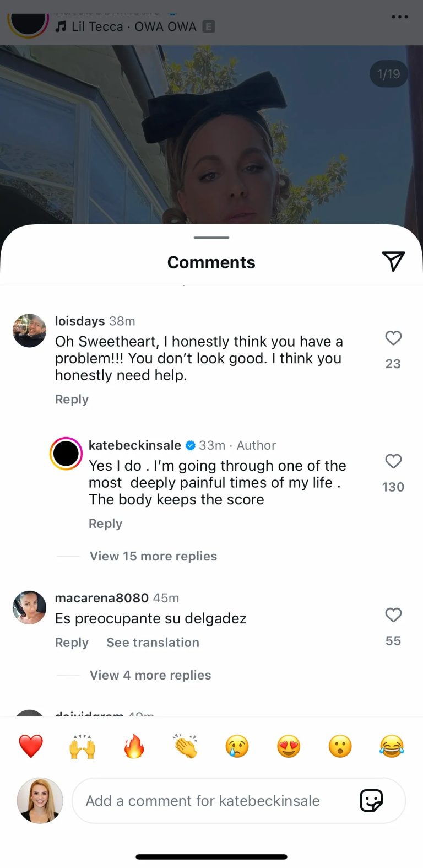Open the three-dot post options menu
Viewport: 423px width, 868px height.
399,17
